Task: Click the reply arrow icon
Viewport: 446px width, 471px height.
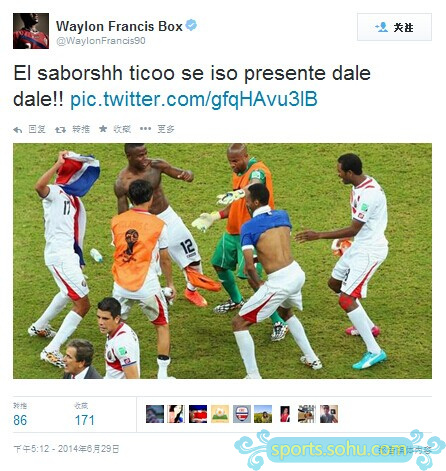Action: (x=18, y=130)
